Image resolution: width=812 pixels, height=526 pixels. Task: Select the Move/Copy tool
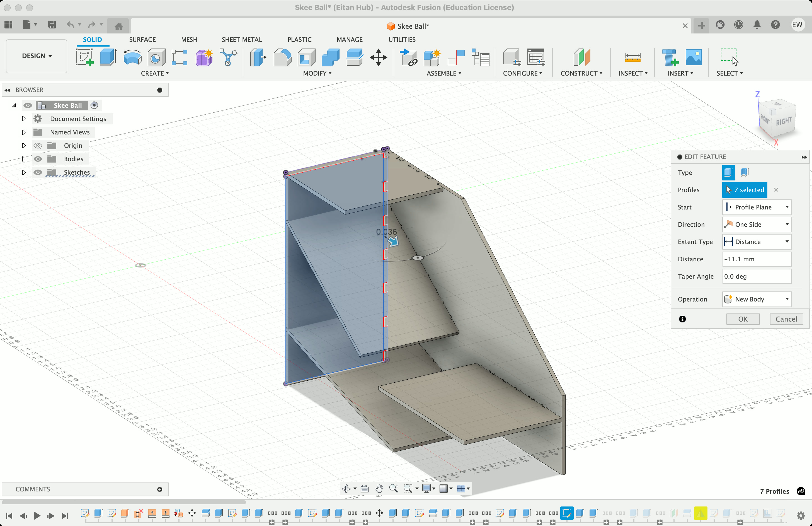[378, 57]
